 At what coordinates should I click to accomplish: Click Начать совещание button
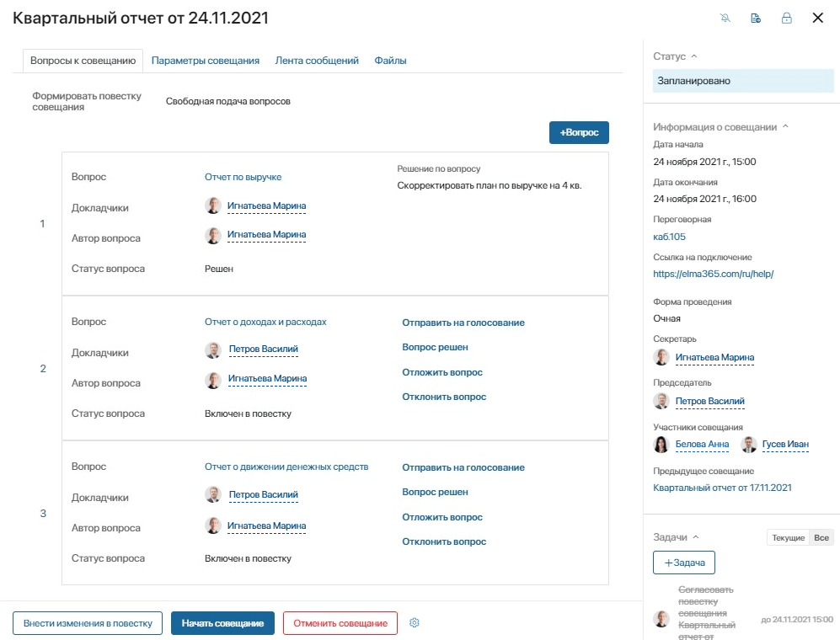223,623
